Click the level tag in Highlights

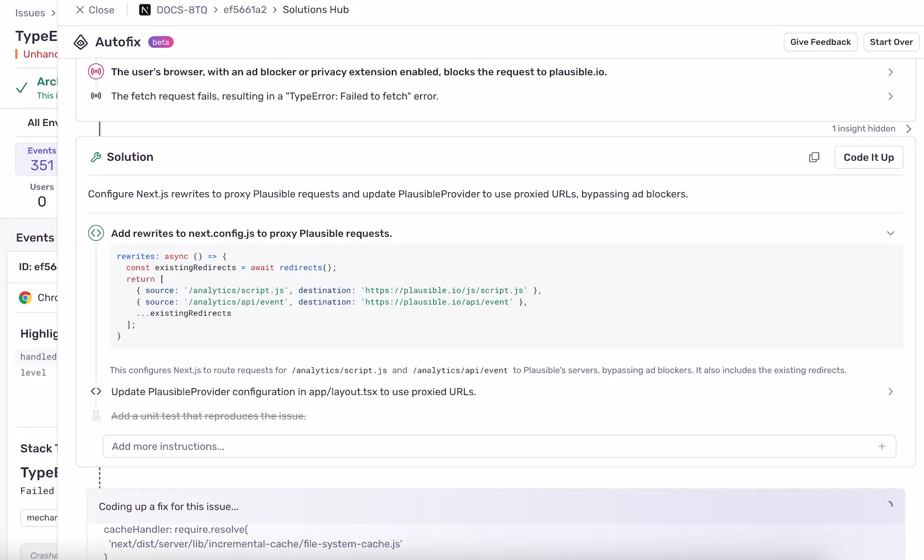point(33,373)
